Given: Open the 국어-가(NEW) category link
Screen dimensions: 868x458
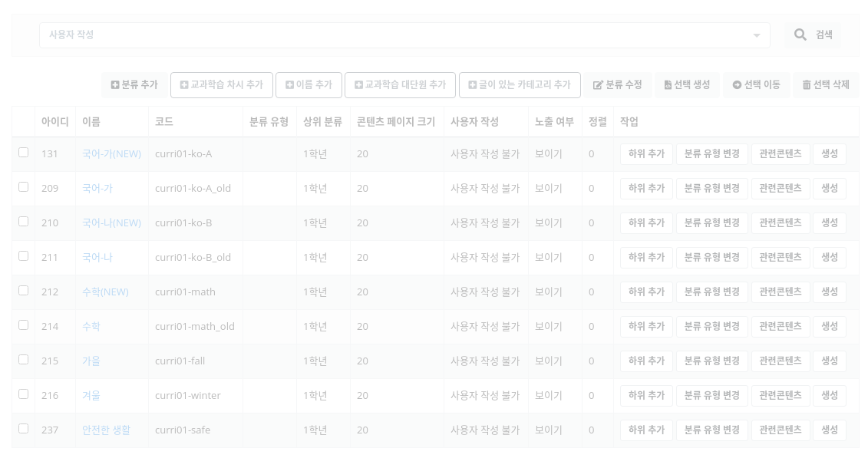Looking at the screenshot, I should coord(111,154).
